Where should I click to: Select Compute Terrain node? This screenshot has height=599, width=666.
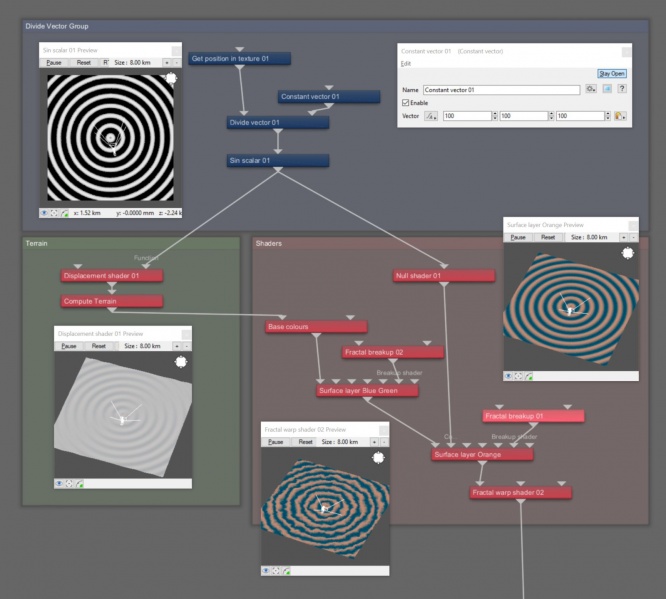tap(112, 301)
